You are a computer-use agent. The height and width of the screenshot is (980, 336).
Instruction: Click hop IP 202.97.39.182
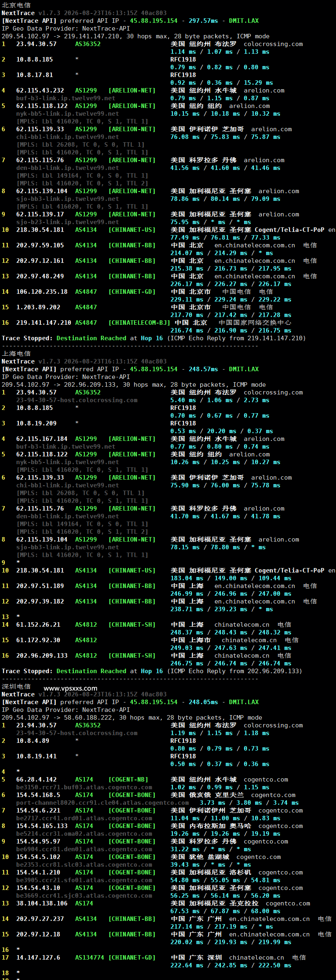tap(40, 601)
